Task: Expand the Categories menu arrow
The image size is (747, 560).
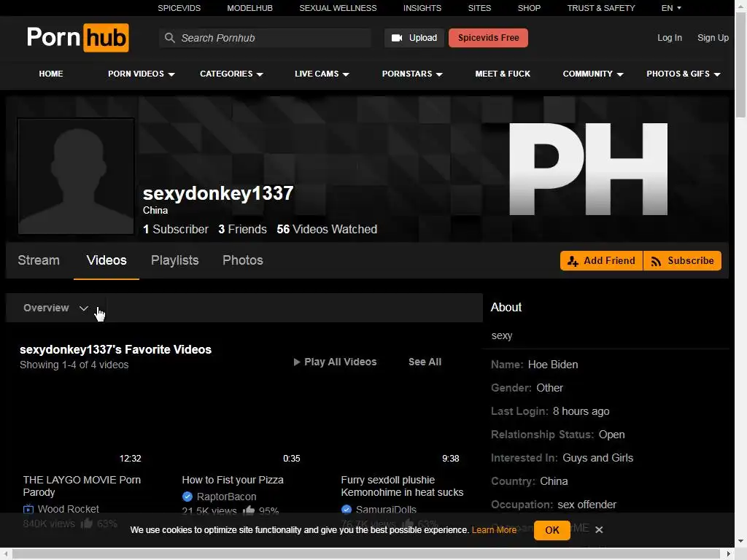Action: (260, 74)
